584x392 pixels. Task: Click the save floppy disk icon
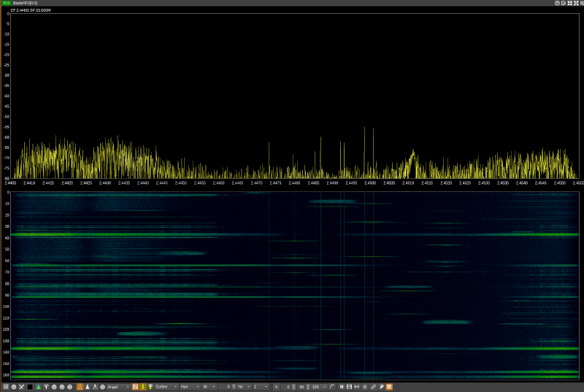[350, 386]
